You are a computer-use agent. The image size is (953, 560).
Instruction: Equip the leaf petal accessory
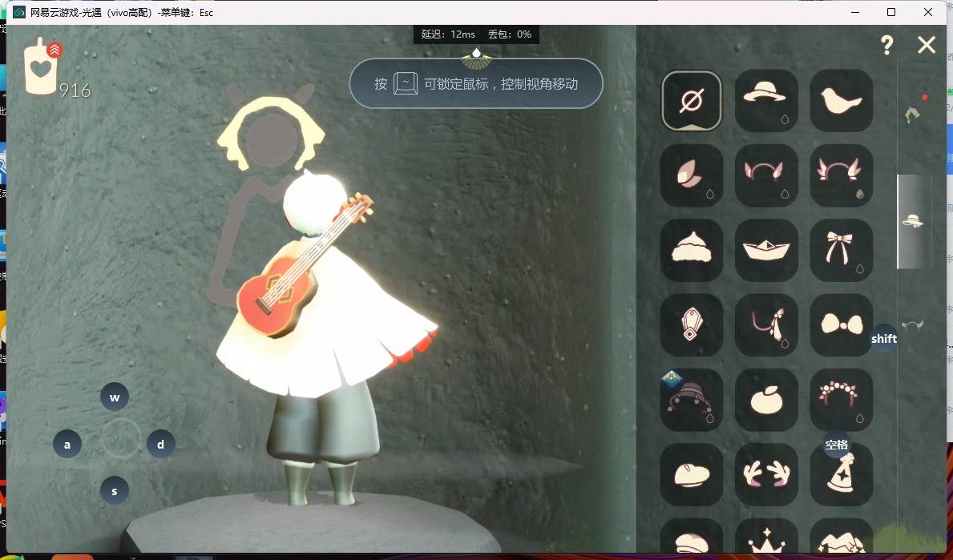(691, 175)
